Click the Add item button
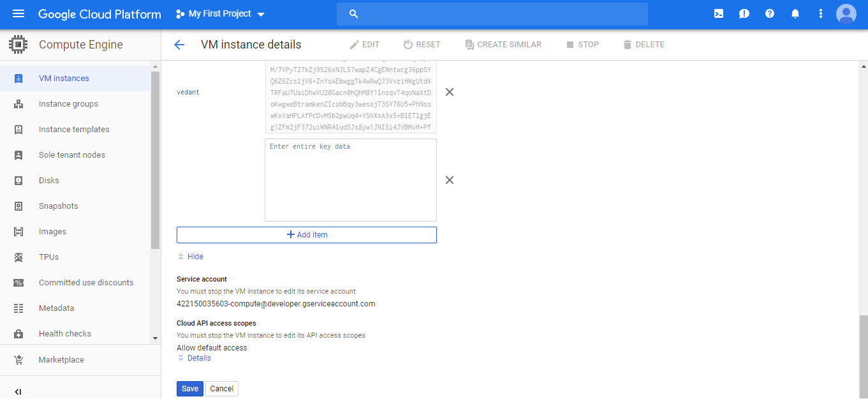 (x=307, y=235)
